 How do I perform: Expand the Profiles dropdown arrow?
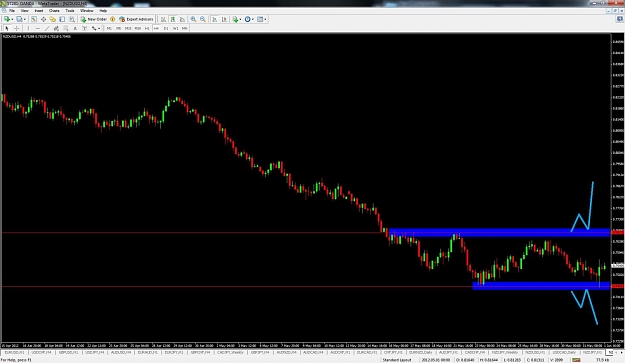click(x=25, y=19)
